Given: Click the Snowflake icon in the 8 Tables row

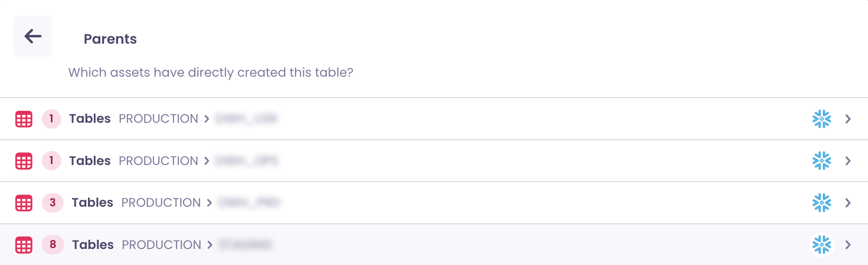Looking at the screenshot, I should [821, 245].
